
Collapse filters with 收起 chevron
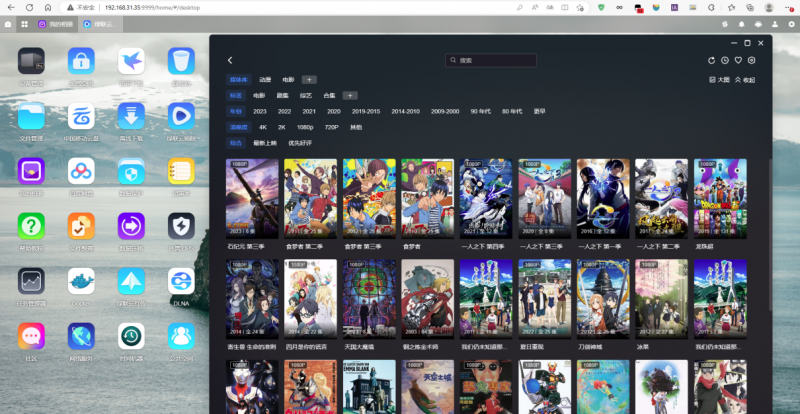point(745,80)
